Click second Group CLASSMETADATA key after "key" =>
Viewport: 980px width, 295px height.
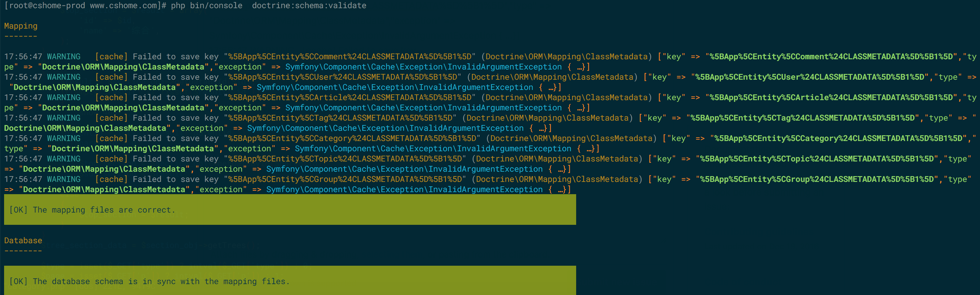pos(817,179)
